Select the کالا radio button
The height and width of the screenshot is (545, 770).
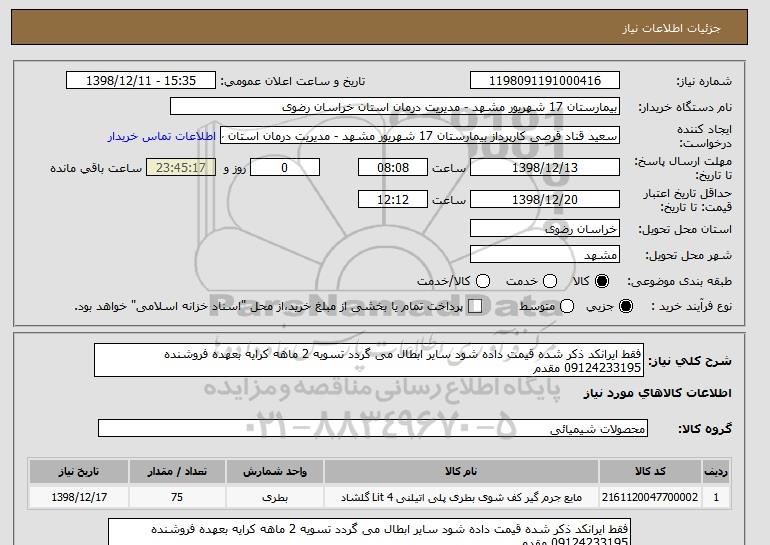pyautogui.click(x=602, y=281)
